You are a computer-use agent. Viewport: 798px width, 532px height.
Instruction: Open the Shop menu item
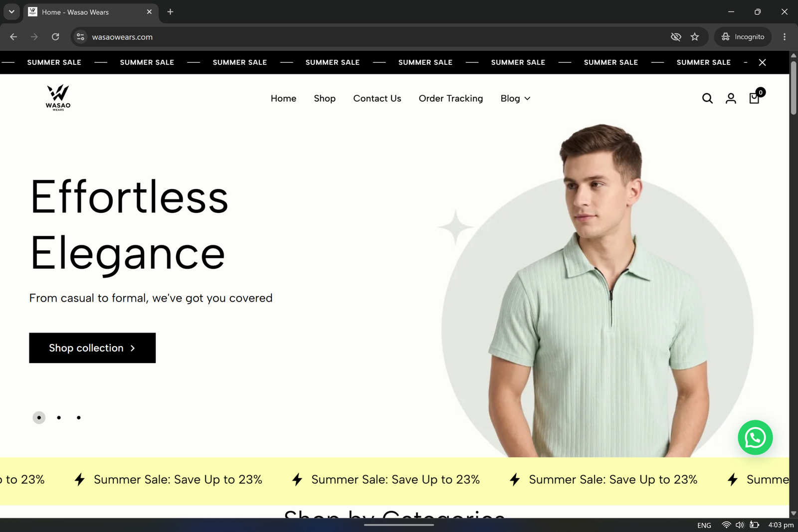[x=325, y=98]
